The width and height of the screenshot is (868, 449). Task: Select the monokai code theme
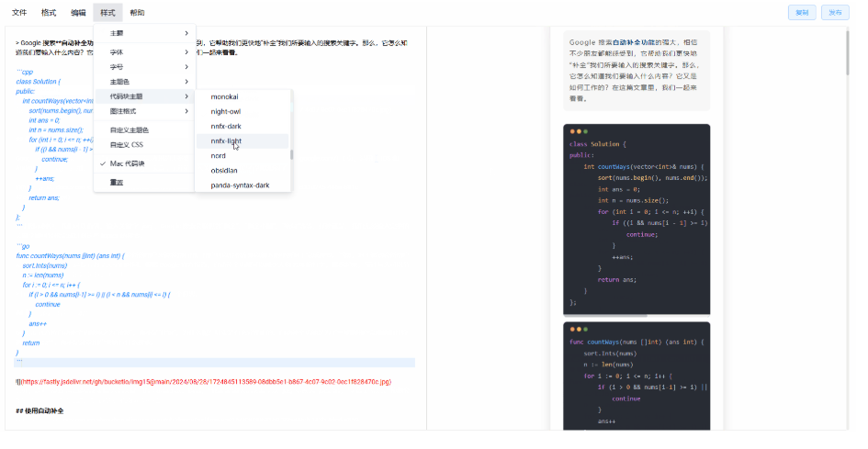(242, 97)
